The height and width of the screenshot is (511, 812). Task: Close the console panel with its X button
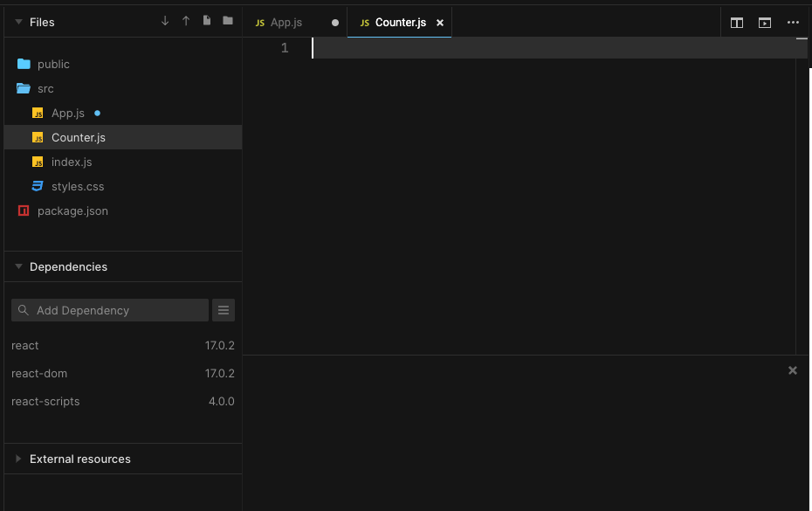792,369
